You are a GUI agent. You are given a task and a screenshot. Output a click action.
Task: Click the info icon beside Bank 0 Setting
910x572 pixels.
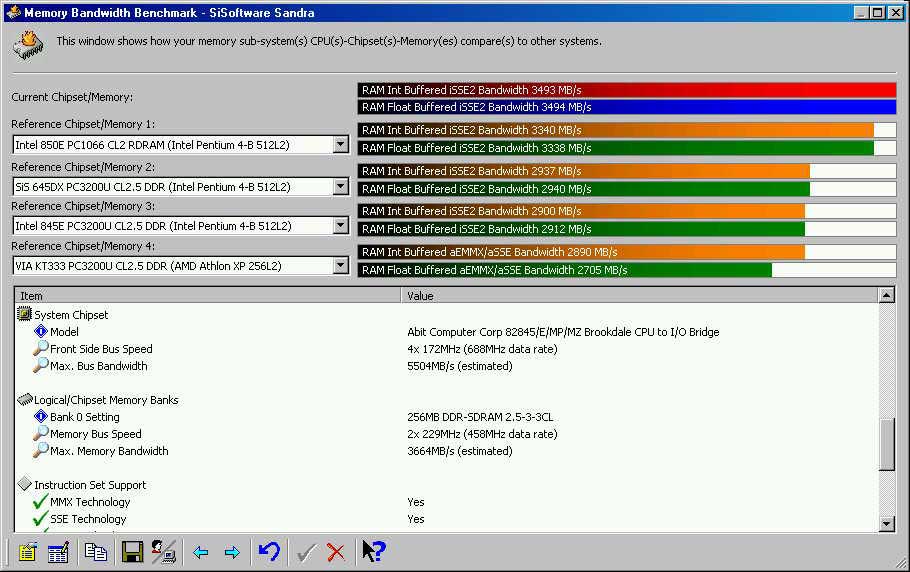click(41, 416)
